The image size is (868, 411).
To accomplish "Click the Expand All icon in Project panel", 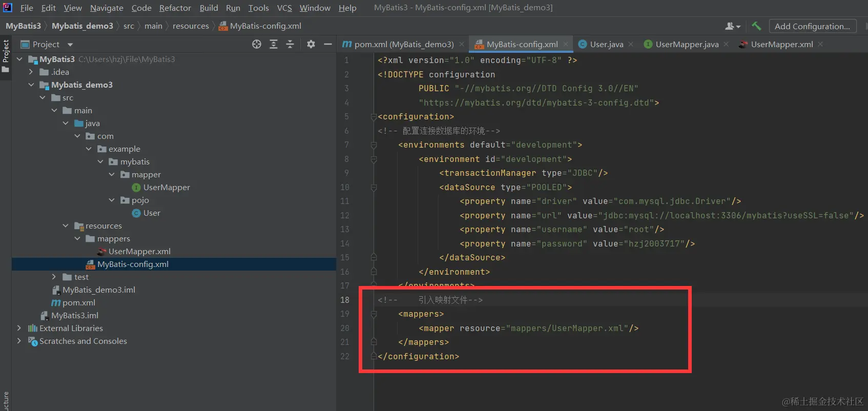I will click(x=274, y=44).
